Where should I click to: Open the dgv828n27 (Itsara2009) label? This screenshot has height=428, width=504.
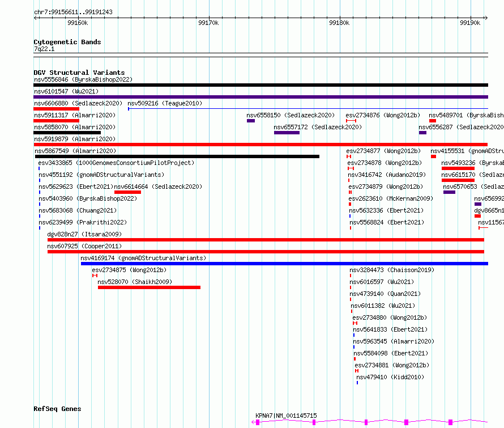pyautogui.click(x=84, y=234)
